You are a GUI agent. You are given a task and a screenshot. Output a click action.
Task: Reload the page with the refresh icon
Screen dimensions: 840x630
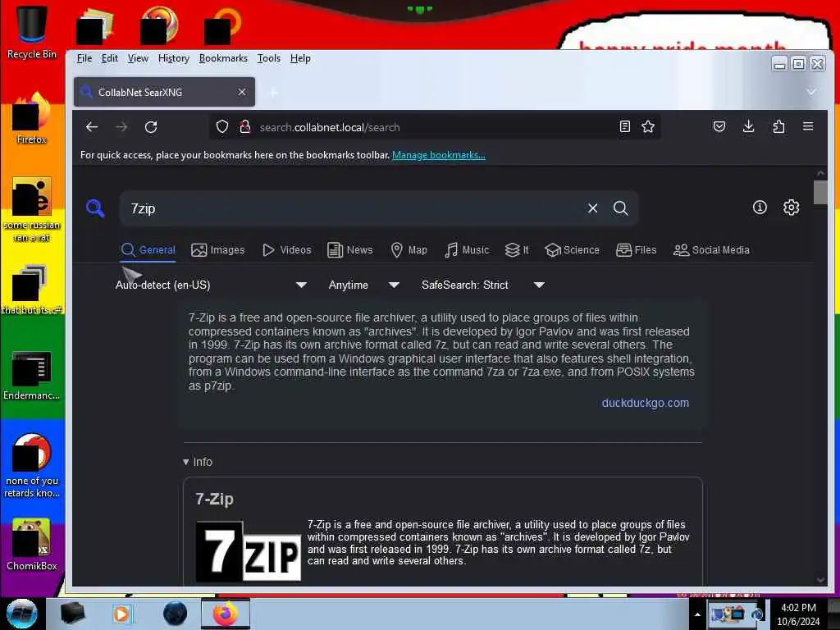click(x=151, y=127)
